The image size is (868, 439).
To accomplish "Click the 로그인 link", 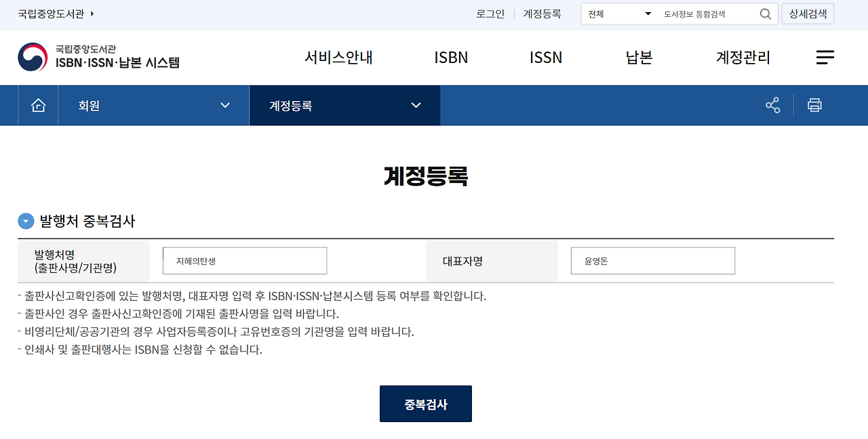I will click(x=491, y=14).
